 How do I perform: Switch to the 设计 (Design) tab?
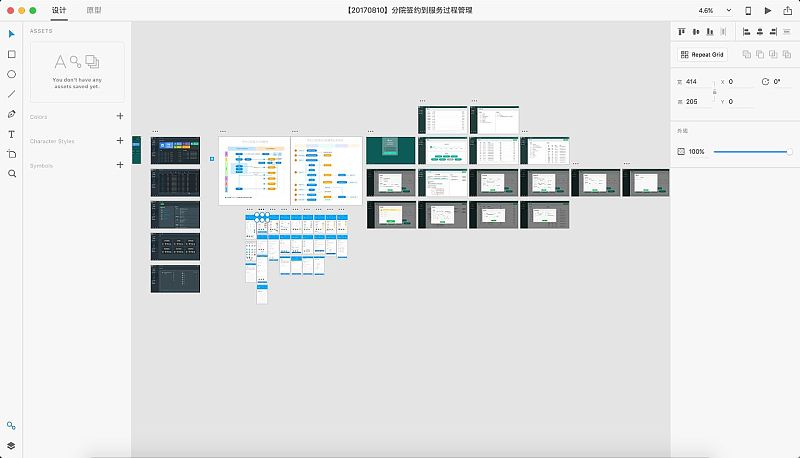click(59, 10)
